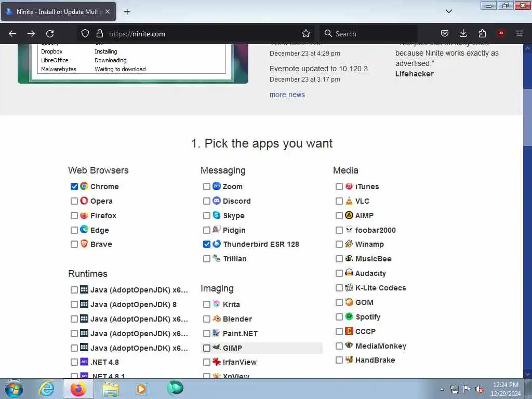Click the GOM label

click(364, 302)
